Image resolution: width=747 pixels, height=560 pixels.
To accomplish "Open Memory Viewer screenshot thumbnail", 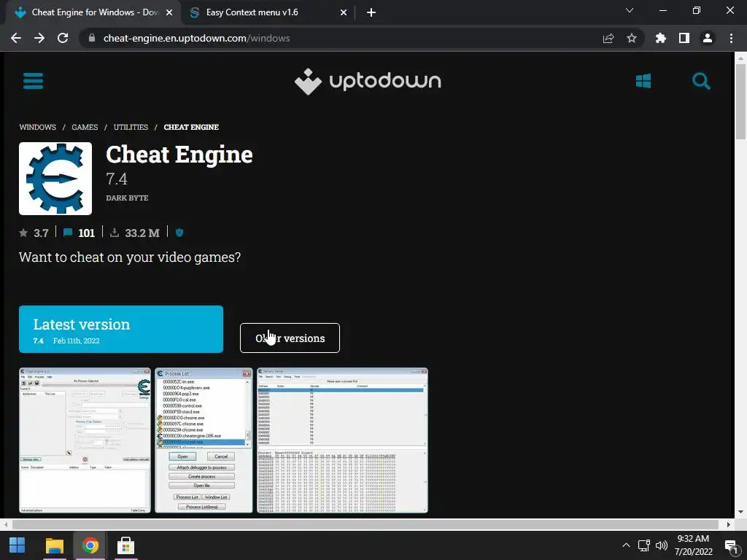I will [343, 440].
